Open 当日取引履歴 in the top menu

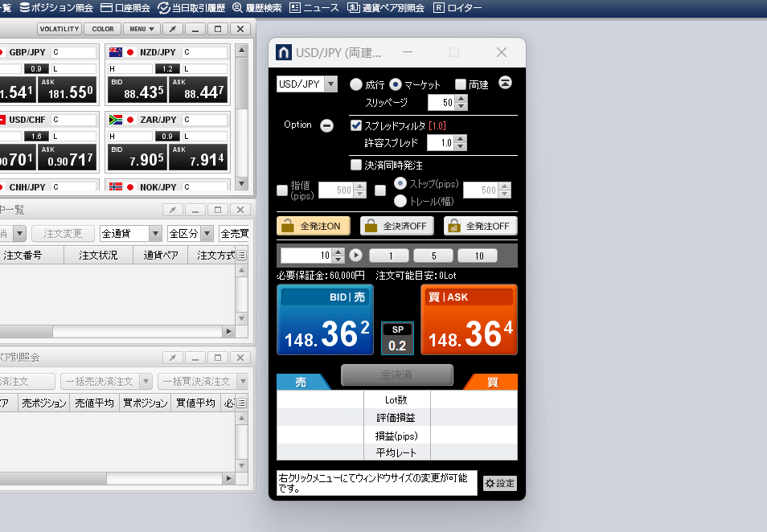[x=191, y=7]
